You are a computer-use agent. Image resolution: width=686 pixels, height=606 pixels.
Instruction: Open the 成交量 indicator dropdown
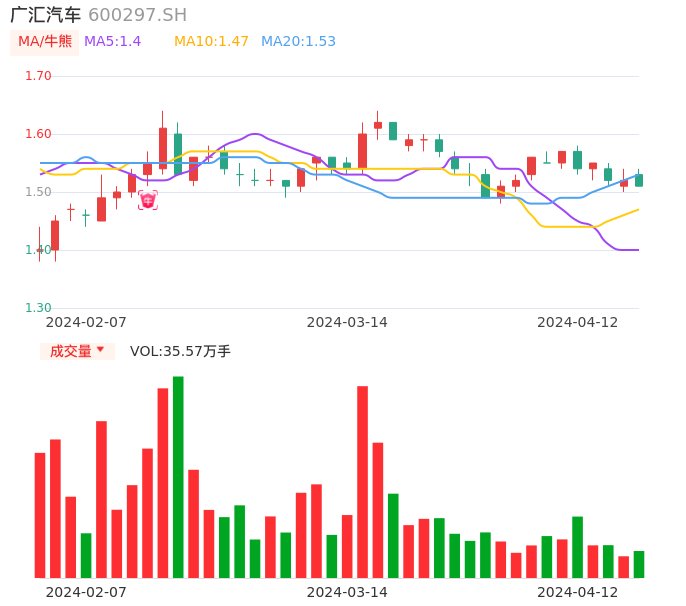tap(77, 351)
